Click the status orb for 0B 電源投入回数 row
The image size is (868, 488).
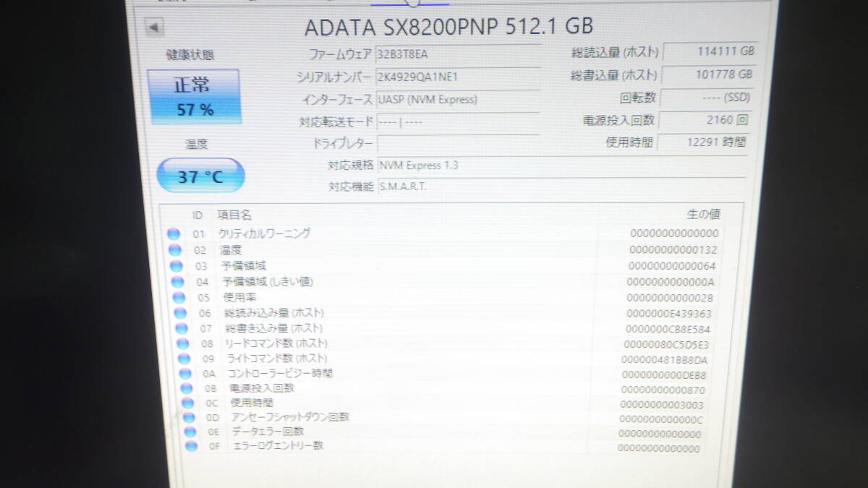coord(187,388)
